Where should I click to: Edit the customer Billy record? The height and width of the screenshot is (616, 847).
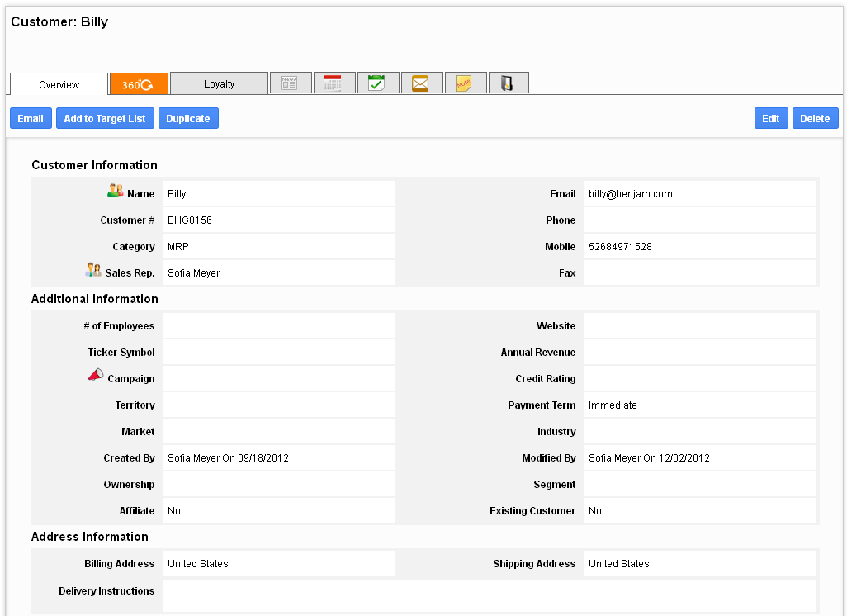[770, 119]
